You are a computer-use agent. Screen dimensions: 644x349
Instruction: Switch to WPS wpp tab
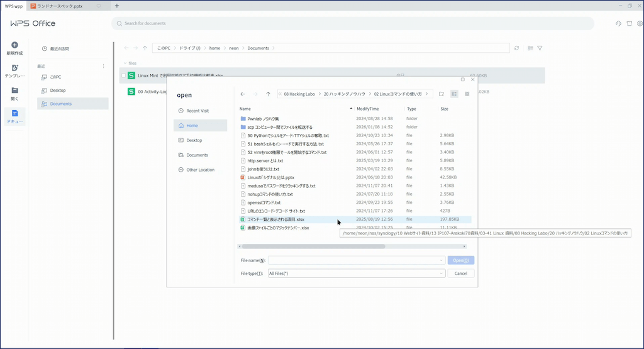14,6
